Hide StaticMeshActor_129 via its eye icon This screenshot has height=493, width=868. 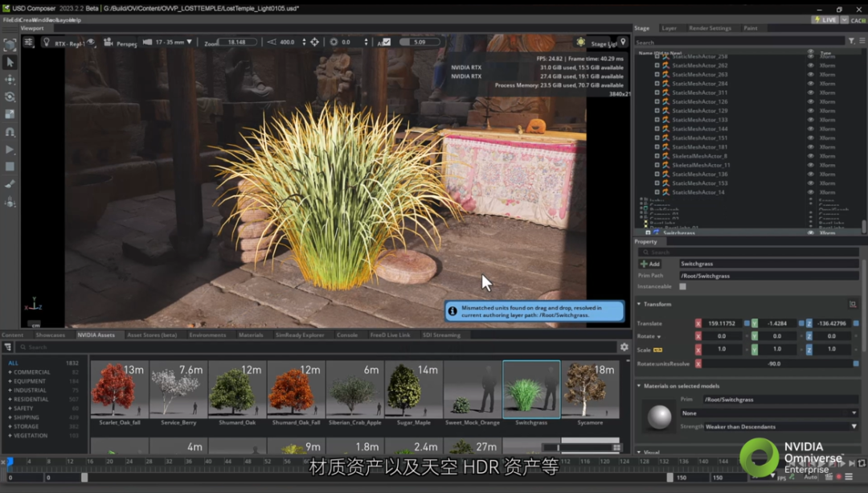(x=810, y=111)
